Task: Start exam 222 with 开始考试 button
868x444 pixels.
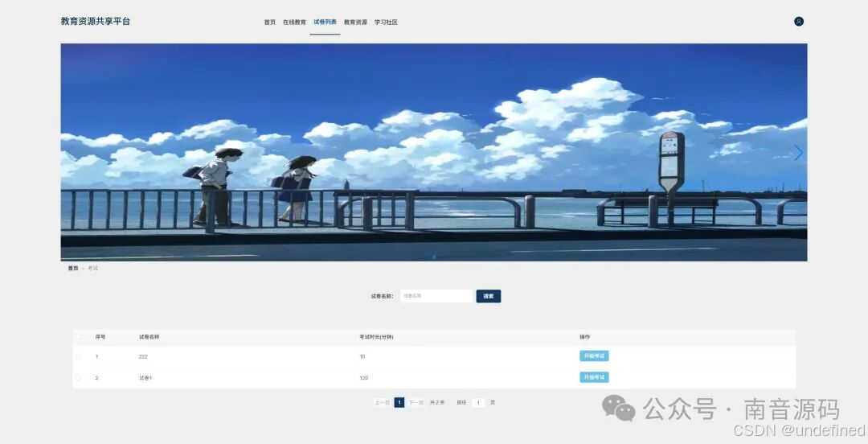Action: tap(594, 356)
